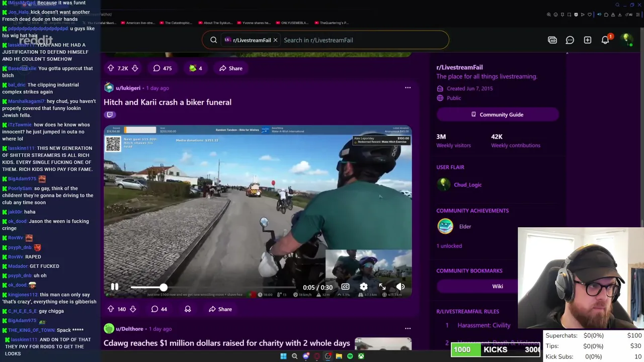Share the biker funeral post
Image resolution: width=644 pixels, height=362 pixels.
pos(220,309)
